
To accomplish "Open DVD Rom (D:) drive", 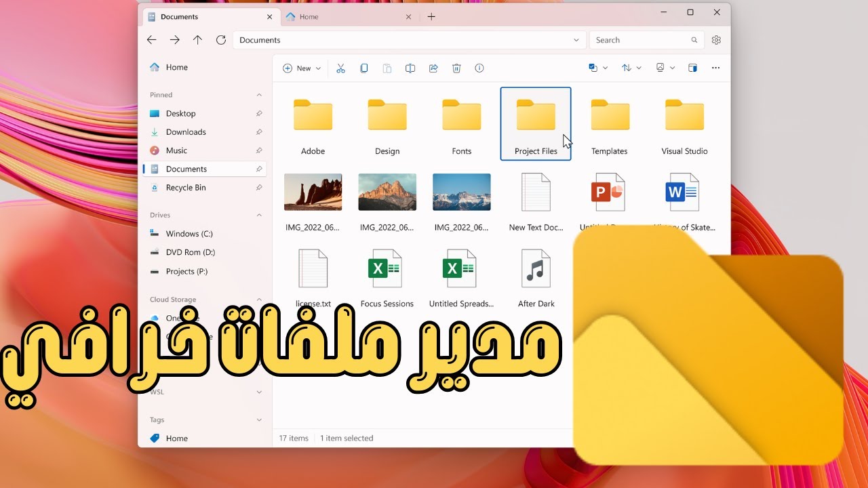I will 205,252.
